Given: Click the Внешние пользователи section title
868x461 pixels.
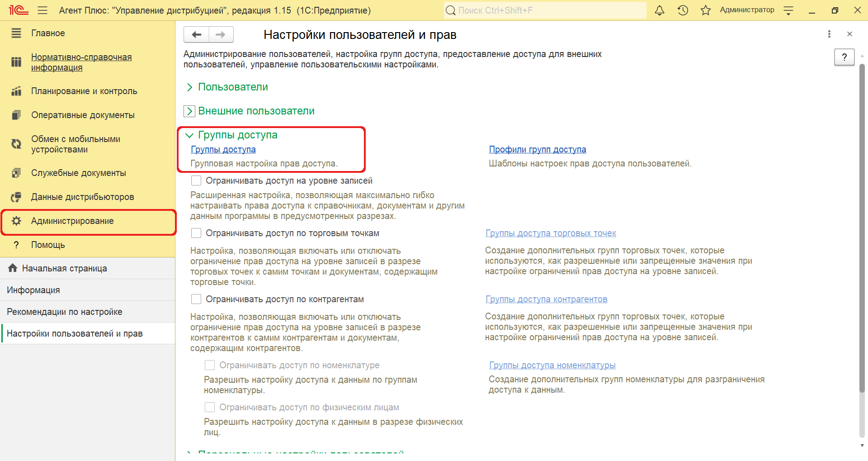Looking at the screenshot, I should tap(256, 111).
